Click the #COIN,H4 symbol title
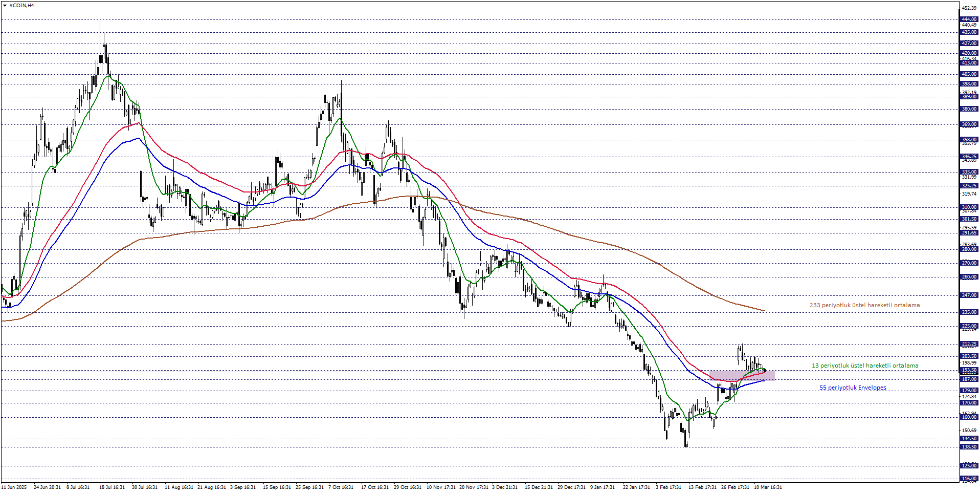This screenshot has height=493, width=980. click(x=21, y=6)
